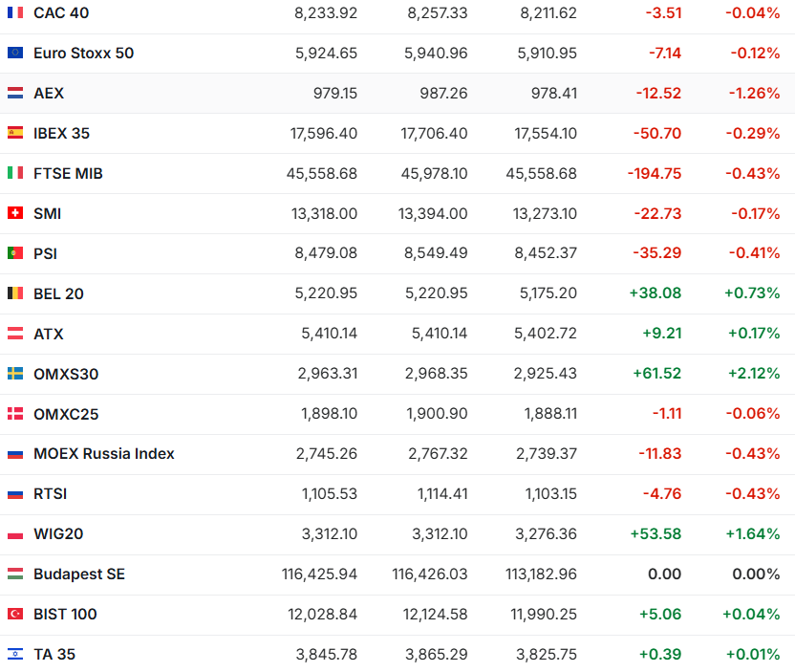Click the OMXS30 +2.12% change value
Viewport: 795px width, 672px height.
coord(751,375)
